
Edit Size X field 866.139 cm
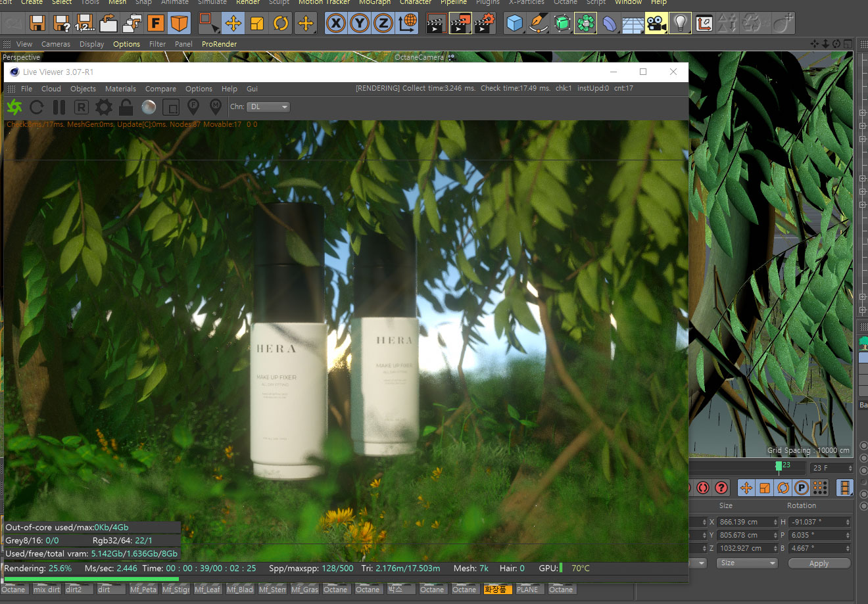click(747, 522)
